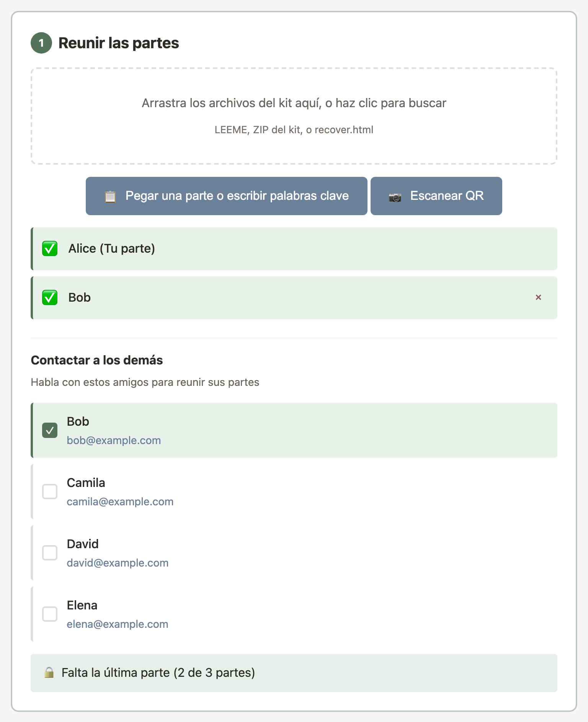Click the david@example.com email link
The image size is (588, 722).
coord(118,563)
